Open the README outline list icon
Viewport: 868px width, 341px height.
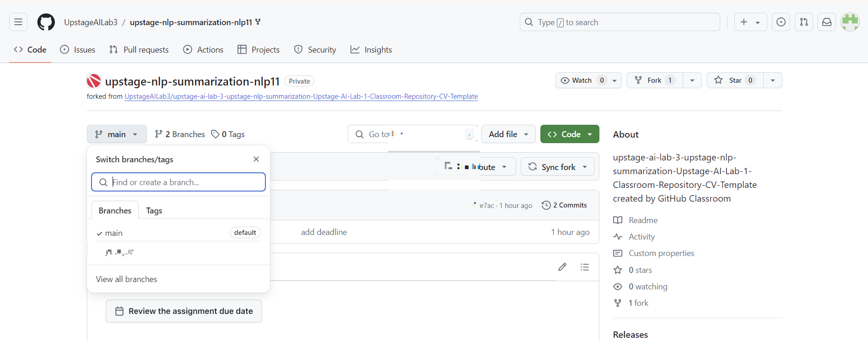585,267
